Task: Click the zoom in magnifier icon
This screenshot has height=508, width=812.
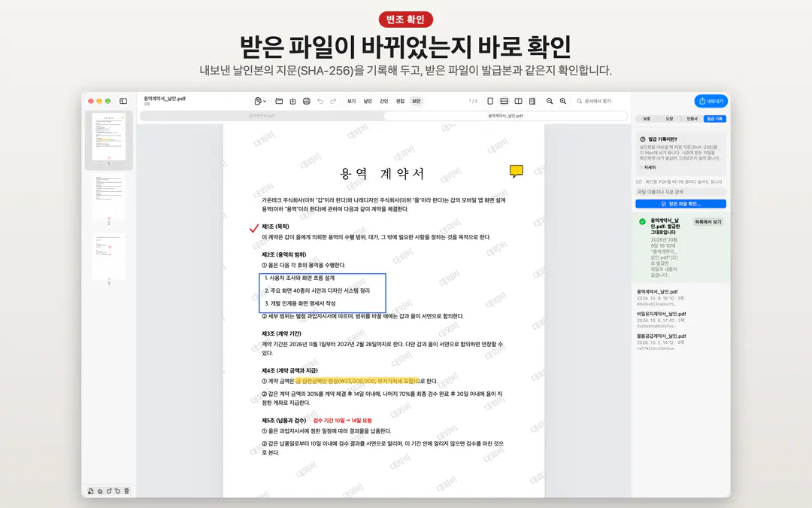Action: pyautogui.click(x=563, y=101)
